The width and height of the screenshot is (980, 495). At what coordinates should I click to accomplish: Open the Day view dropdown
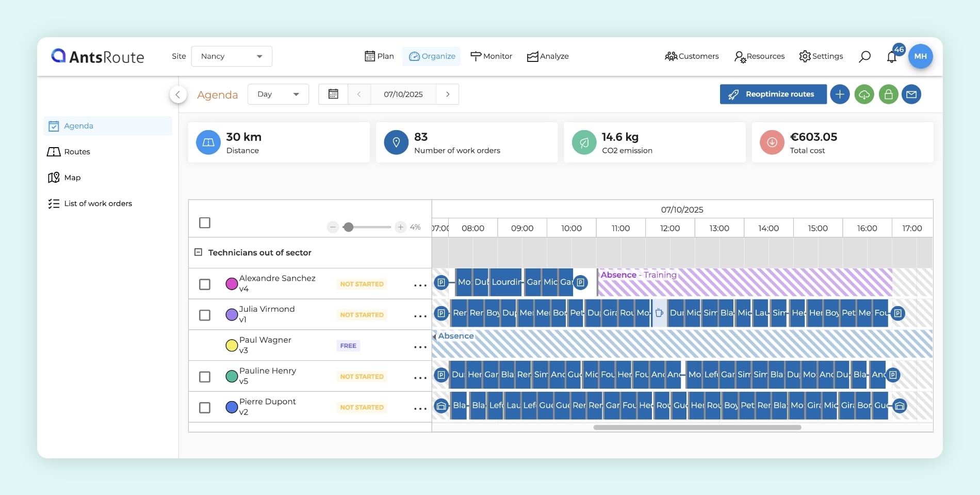click(x=278, y=94)
